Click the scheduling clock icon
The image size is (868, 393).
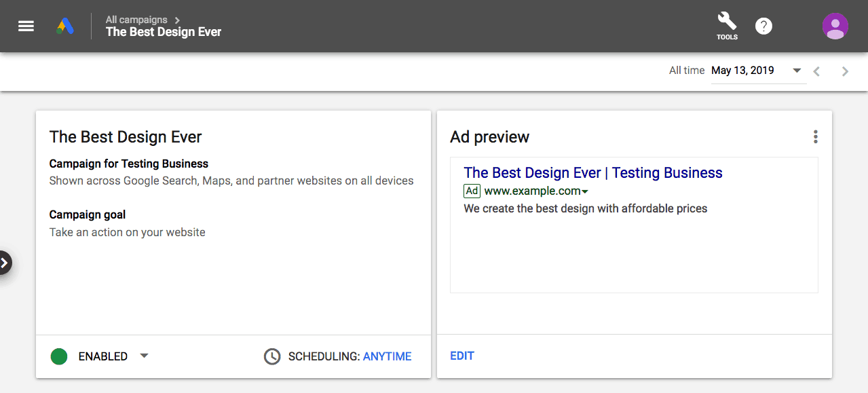(x=272, y=356)
